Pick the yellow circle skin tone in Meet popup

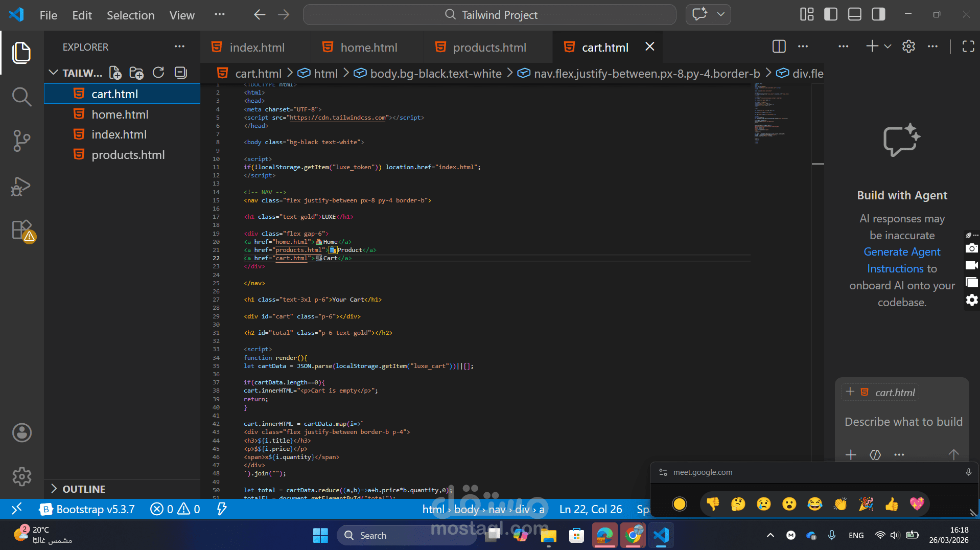click(680, 504)
